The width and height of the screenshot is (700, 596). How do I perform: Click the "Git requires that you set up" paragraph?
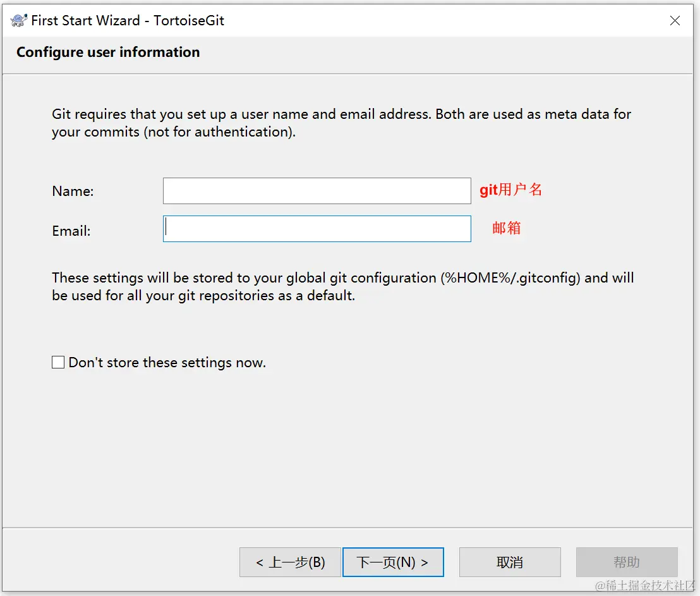point(342,123)
